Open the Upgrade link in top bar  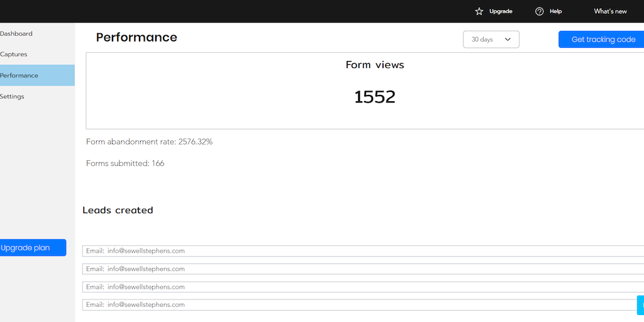(x=501, y=11)
